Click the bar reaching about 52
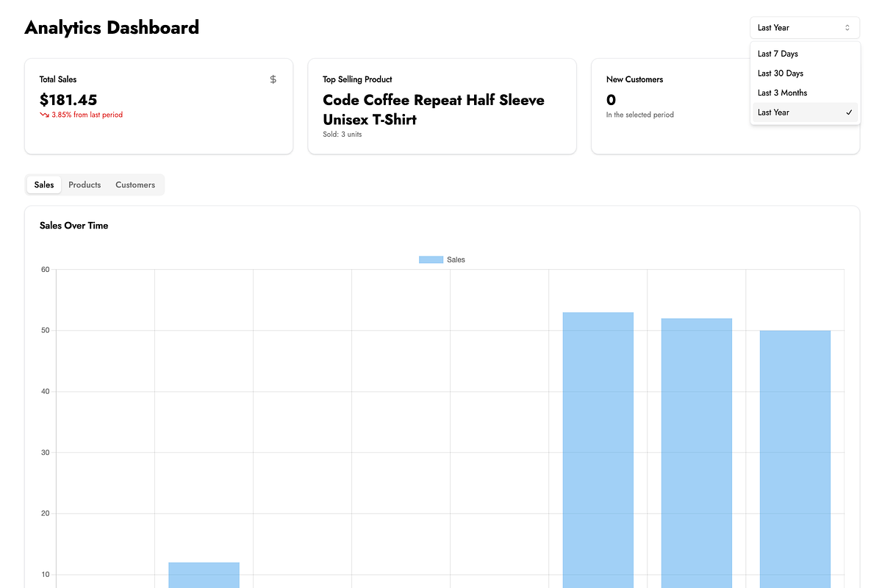Image resolution: width=882 pixels, height=588 pixels. coord(697,453)
